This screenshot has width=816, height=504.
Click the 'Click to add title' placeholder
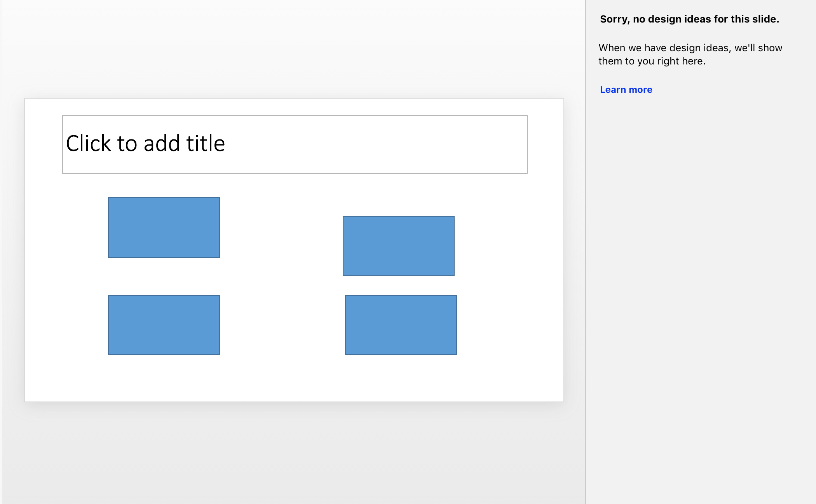[x=295, y=144]
